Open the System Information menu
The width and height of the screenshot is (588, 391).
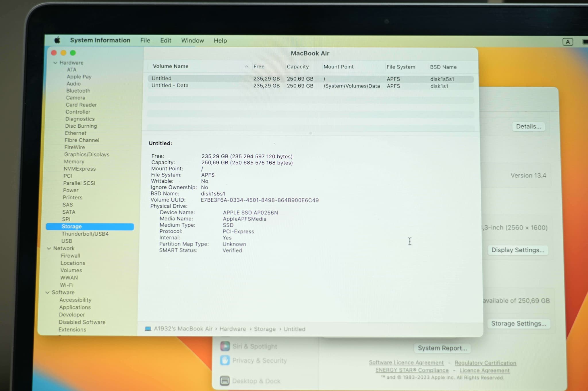click(x=100, y=40)
